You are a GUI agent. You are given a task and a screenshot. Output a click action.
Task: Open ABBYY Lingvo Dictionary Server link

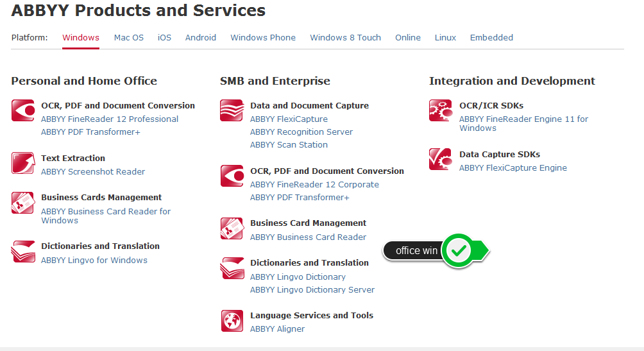[312, 290]
